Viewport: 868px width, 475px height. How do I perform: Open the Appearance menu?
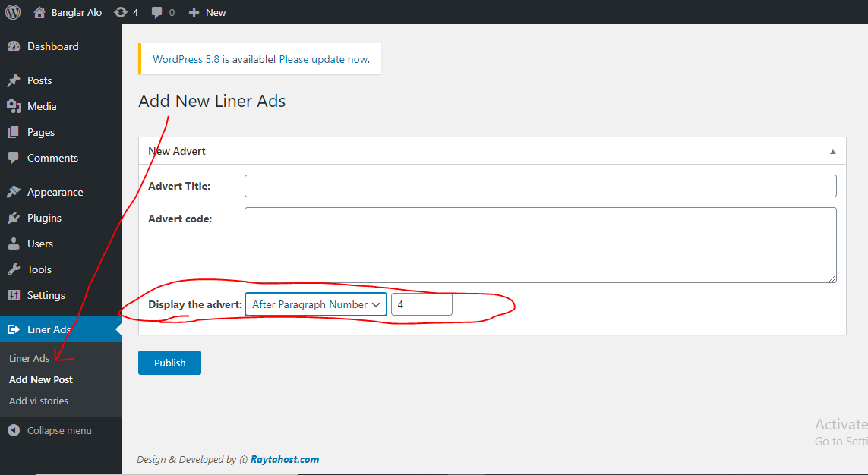pos(55,192)
